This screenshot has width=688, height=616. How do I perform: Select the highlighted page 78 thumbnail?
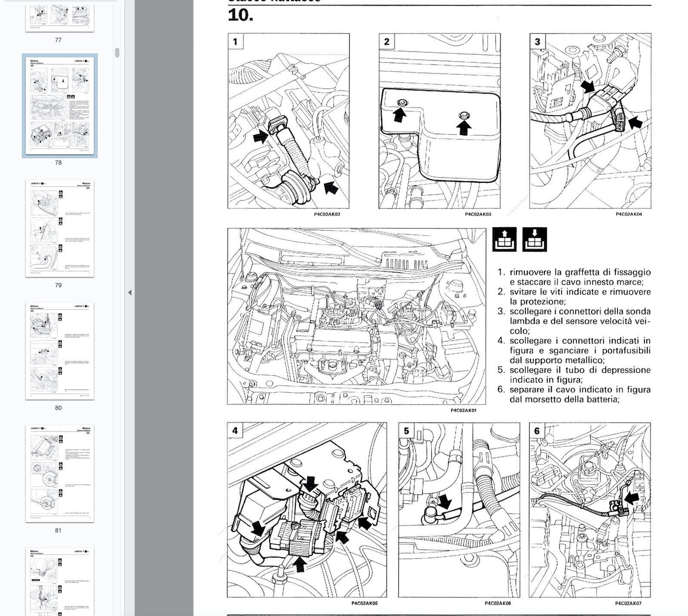(60, 106)
